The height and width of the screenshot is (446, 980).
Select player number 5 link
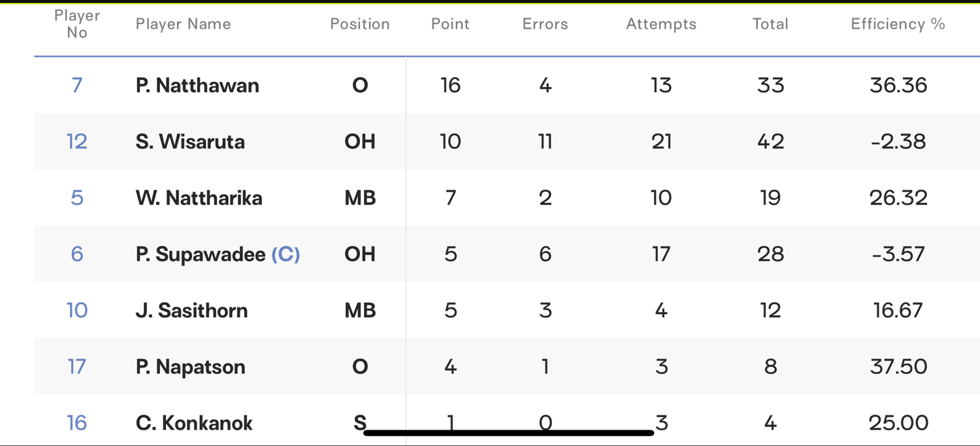(77, 197)
